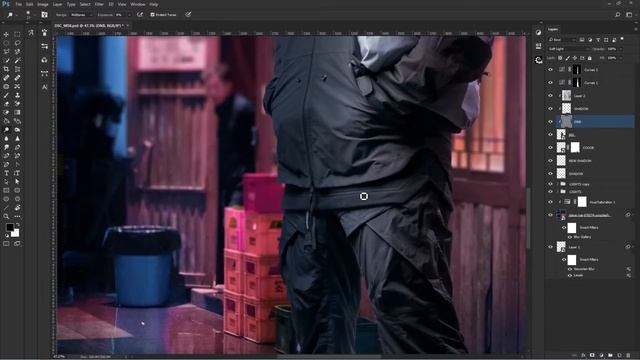Viewport: 640px width, 360px height.
Task: Open the Character panel icon
Action: (44, 87)
